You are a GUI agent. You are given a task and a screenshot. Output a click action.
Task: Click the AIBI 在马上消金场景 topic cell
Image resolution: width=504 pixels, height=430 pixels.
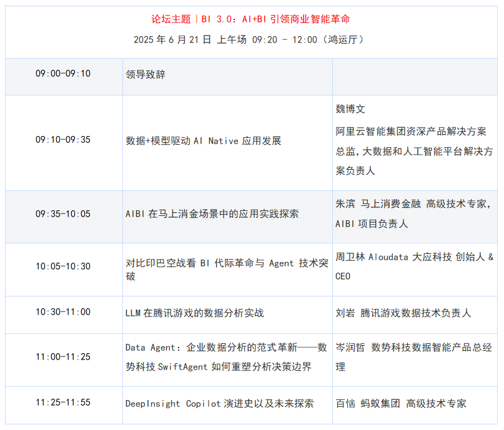point(212,213)
